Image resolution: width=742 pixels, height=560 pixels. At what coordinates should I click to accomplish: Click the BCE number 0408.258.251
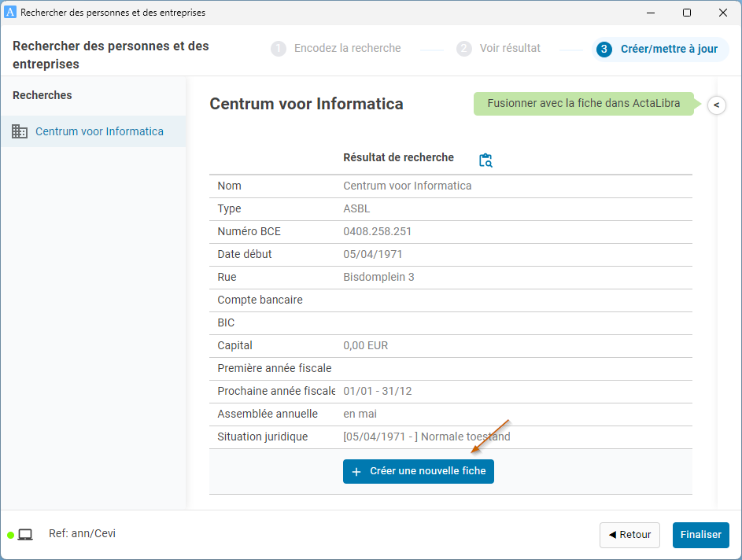point(377,231)
